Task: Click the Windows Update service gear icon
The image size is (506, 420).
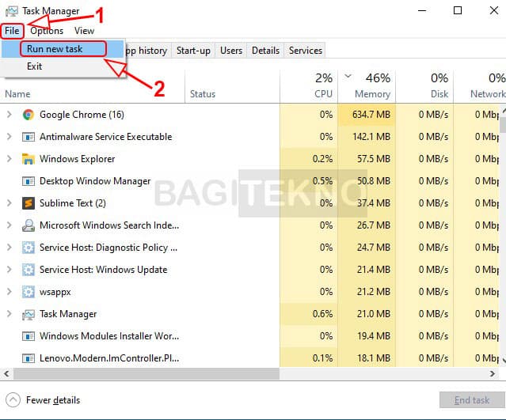Action: click(x=29, y=270)
